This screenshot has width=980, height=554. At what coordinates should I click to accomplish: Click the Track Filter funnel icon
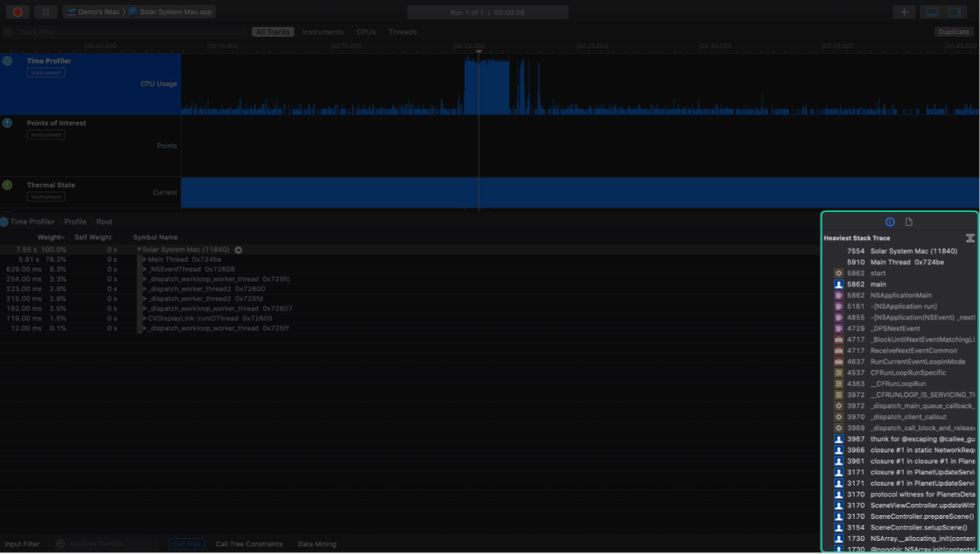(x=8, y=32)
